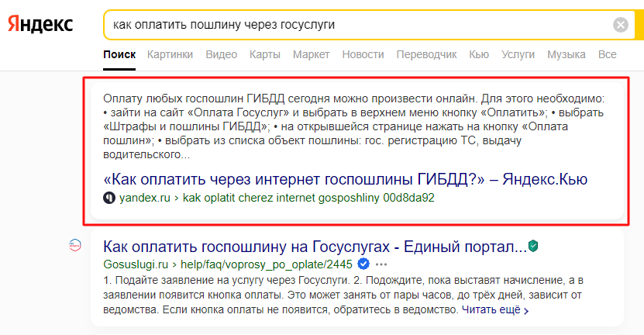This screenshot has width=644, height=335.
Task: Click the green shield icon after the Единый портал title
Action: pyautogui.click(x=533, y=246)
